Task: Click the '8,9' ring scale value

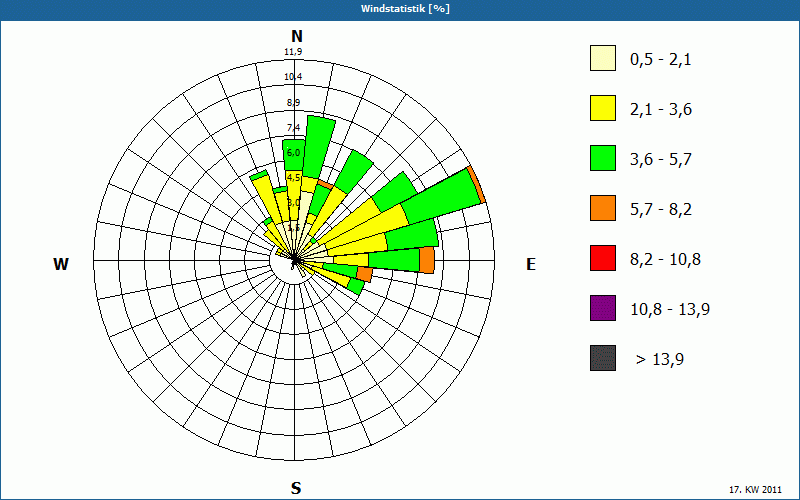Action: pyautogui.click(x=293, y=103)
